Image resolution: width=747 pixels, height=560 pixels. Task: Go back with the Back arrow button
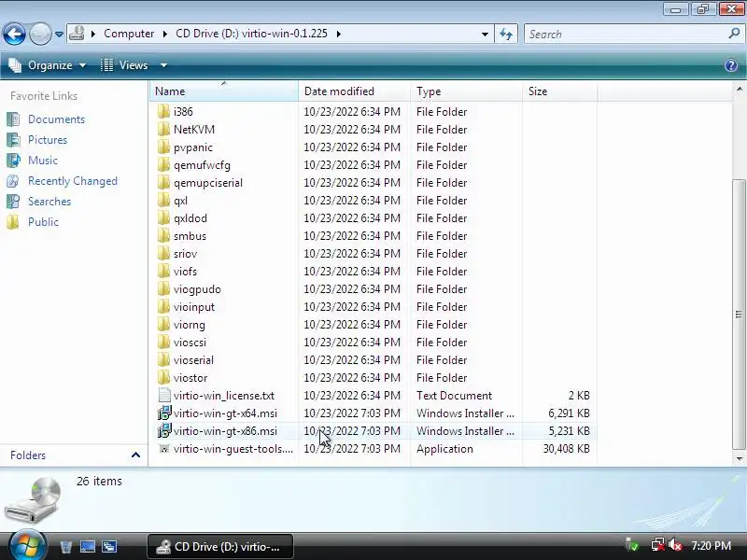[14, 34]
